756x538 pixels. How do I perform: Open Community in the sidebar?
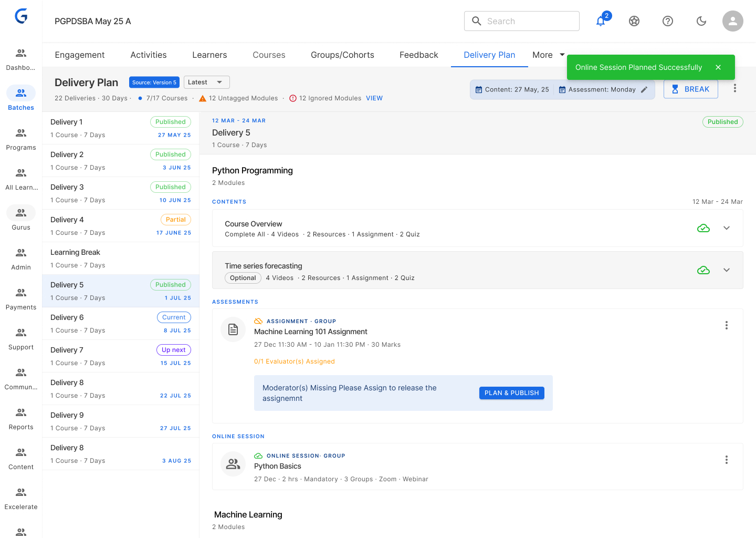21,379
